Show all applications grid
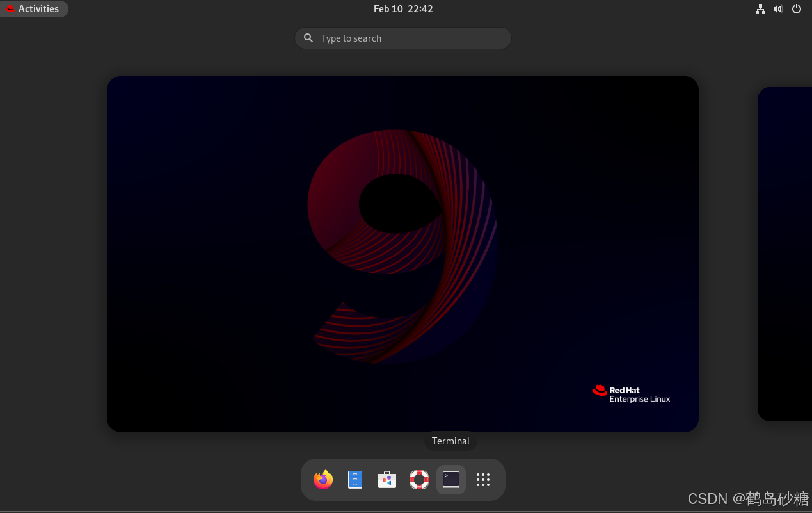 pos(483,479)
